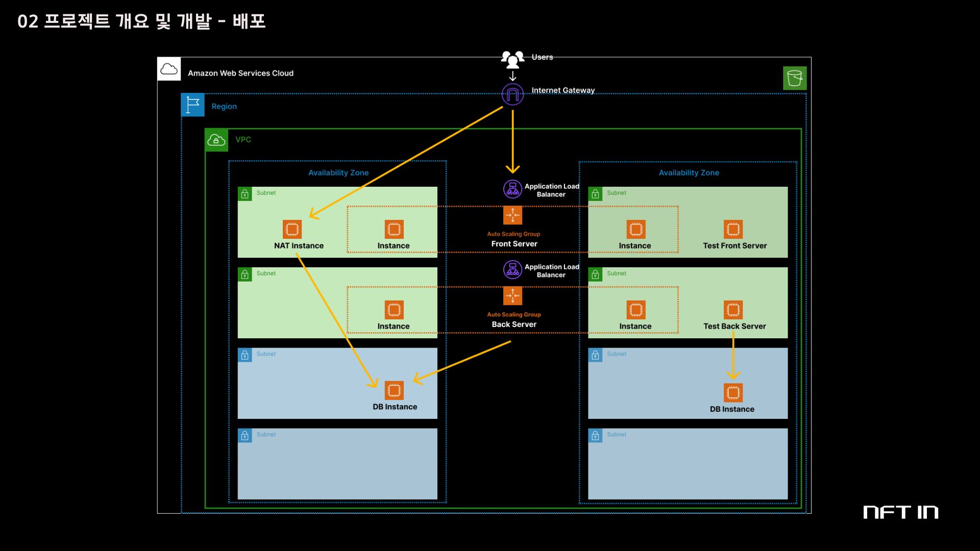
Task: Click the slide title heading text
Action: point(141,21)
